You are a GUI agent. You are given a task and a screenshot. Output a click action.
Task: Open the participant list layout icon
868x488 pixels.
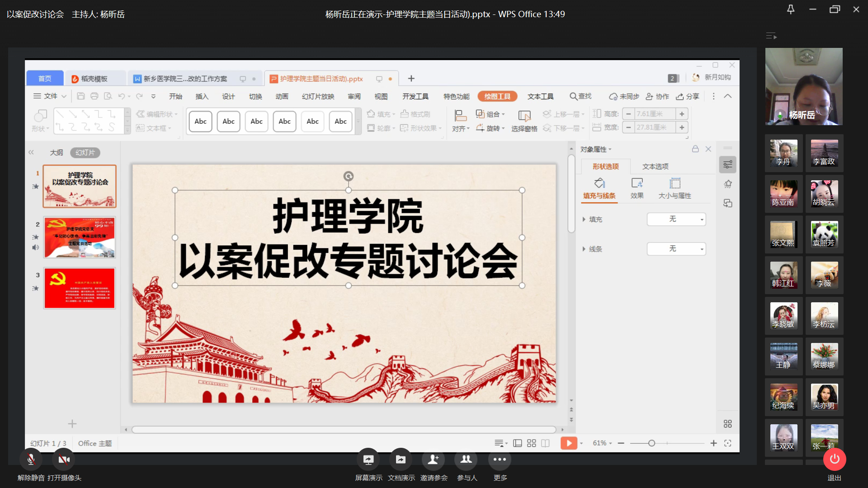tap(771, 36)
